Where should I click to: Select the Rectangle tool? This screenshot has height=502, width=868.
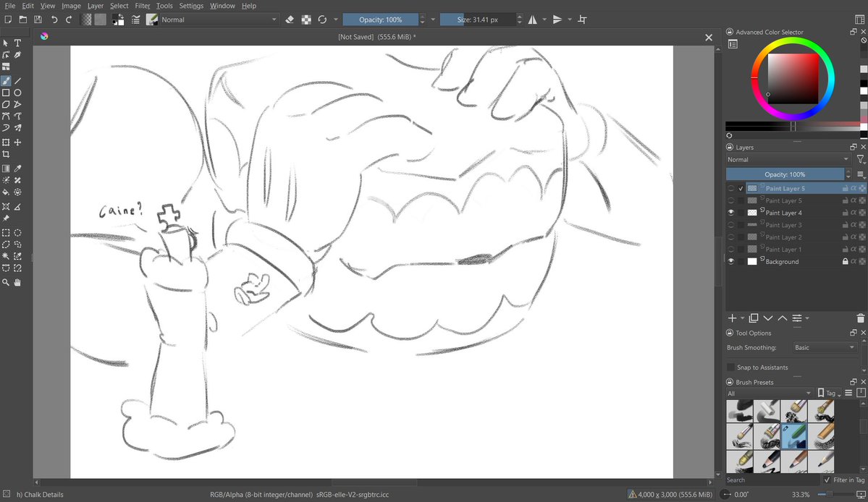6,93
